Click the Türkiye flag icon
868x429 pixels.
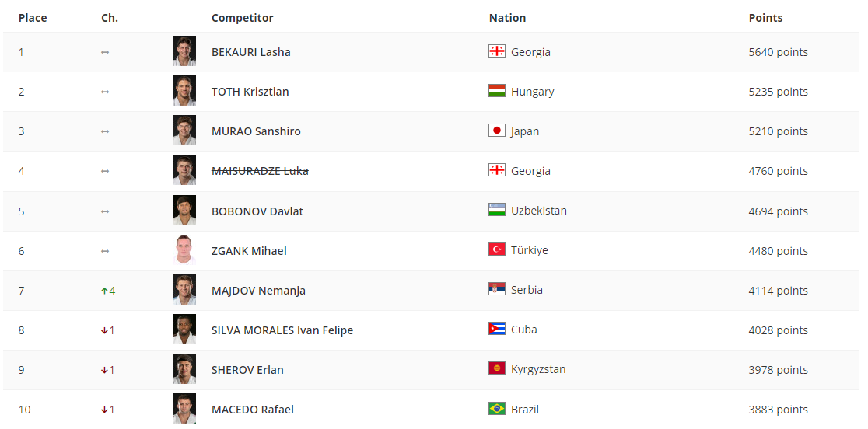(x=496, y=249)
